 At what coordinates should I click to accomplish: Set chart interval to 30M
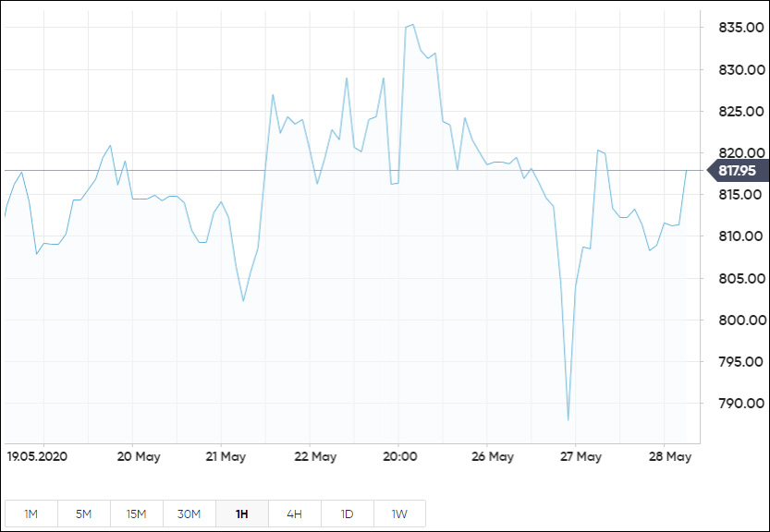pos(189,514)
